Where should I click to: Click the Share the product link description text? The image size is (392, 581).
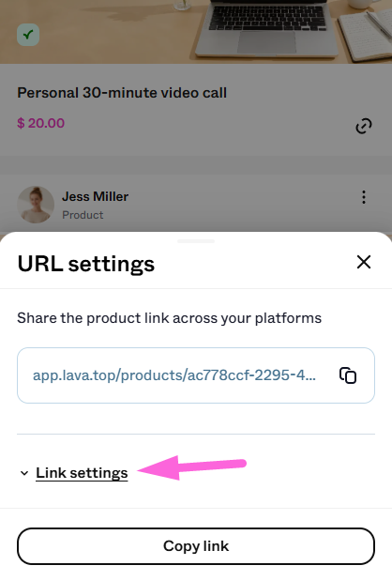click(169, 318)
